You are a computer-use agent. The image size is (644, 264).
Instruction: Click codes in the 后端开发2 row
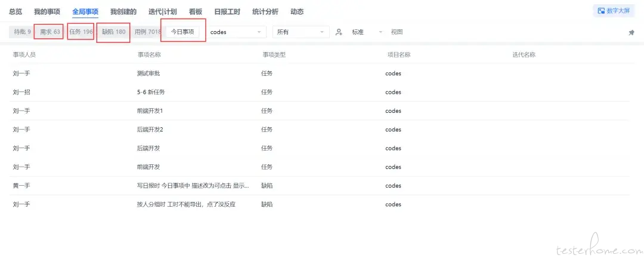393,130
